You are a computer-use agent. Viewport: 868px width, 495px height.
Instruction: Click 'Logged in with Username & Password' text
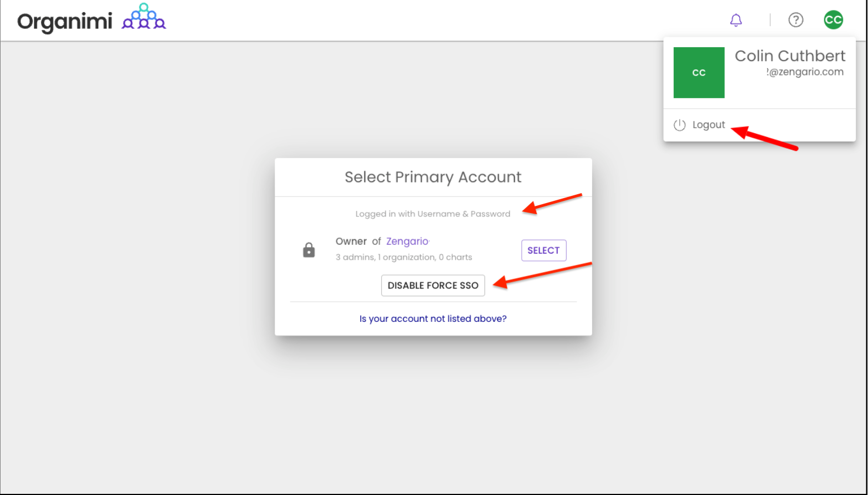click(x=433, y=214)
